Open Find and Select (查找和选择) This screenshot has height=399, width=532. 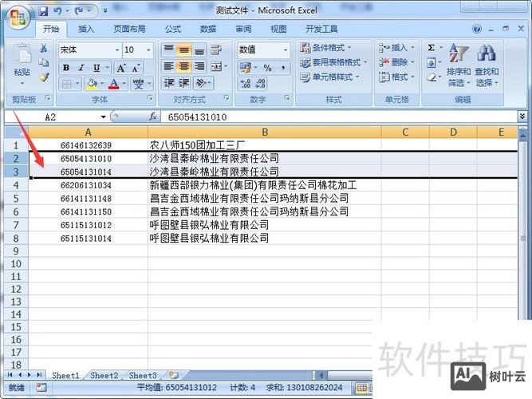[x=487, y=65]
